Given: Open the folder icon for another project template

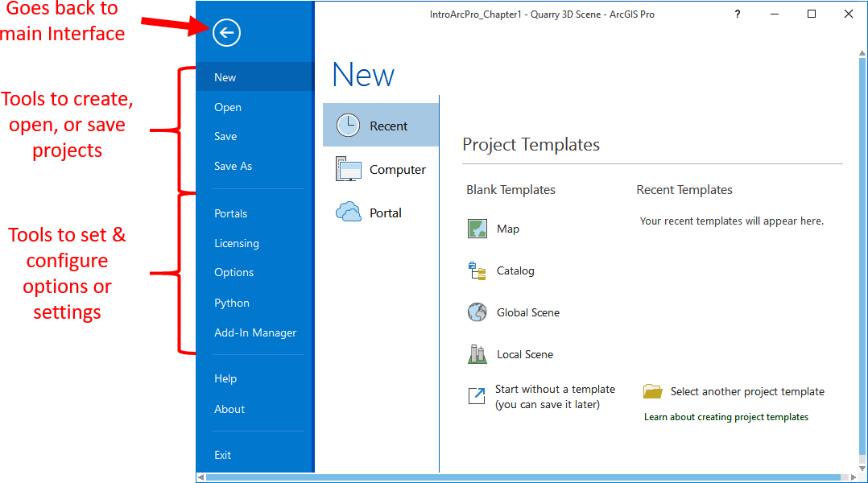Looking at the screenshot, I should pyautogui.click(x=652, y=392).
